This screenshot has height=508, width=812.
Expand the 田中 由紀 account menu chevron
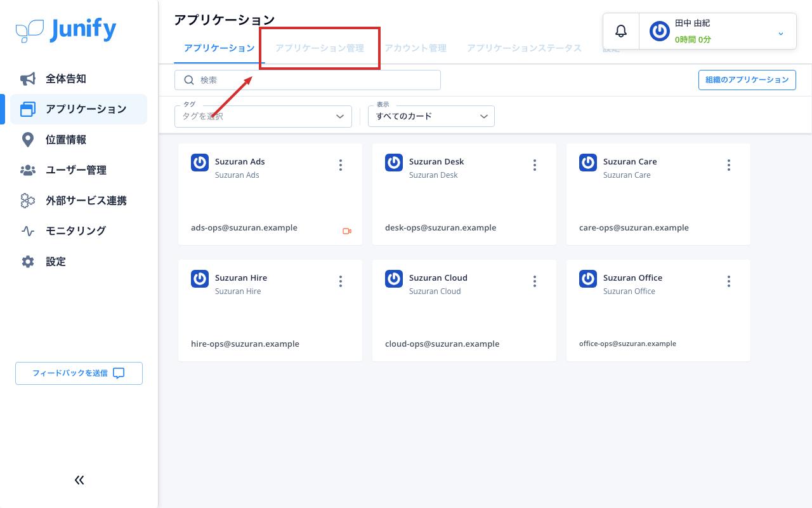point(781,33)
